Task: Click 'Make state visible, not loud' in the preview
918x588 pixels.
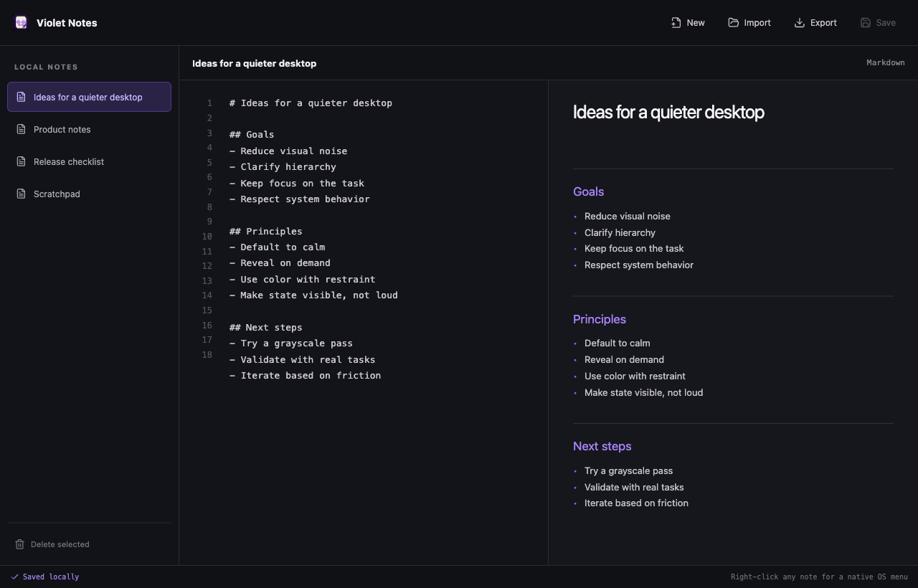Action: 644,392
